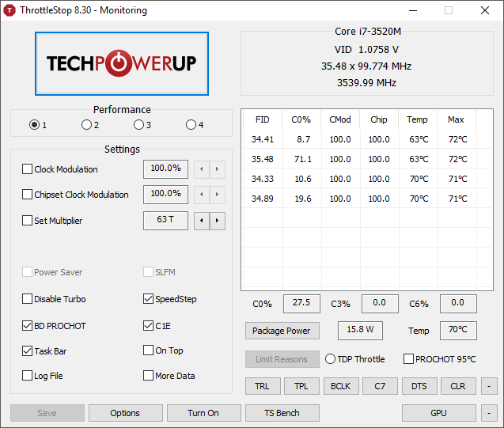This screenshot has height=428, width=504.
Task: Click the ThrottleStop app icon in title bar
Action: pos(9,10)
